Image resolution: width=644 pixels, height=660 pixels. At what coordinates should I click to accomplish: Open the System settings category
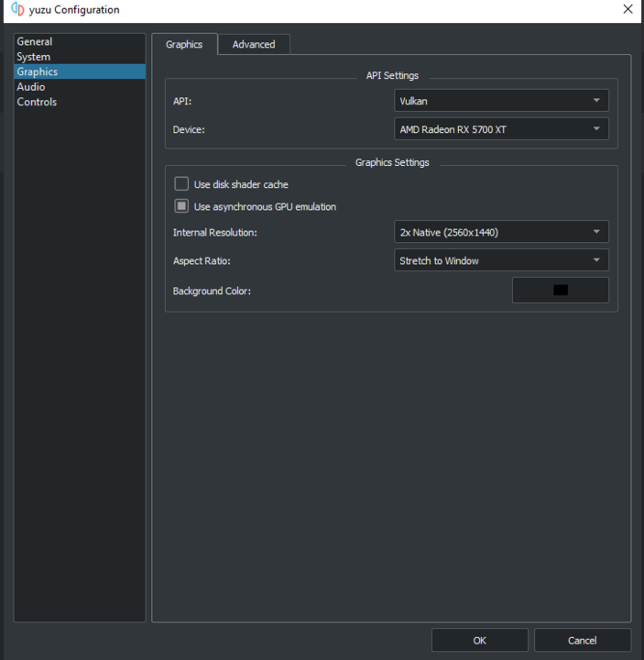pos(80,57)
